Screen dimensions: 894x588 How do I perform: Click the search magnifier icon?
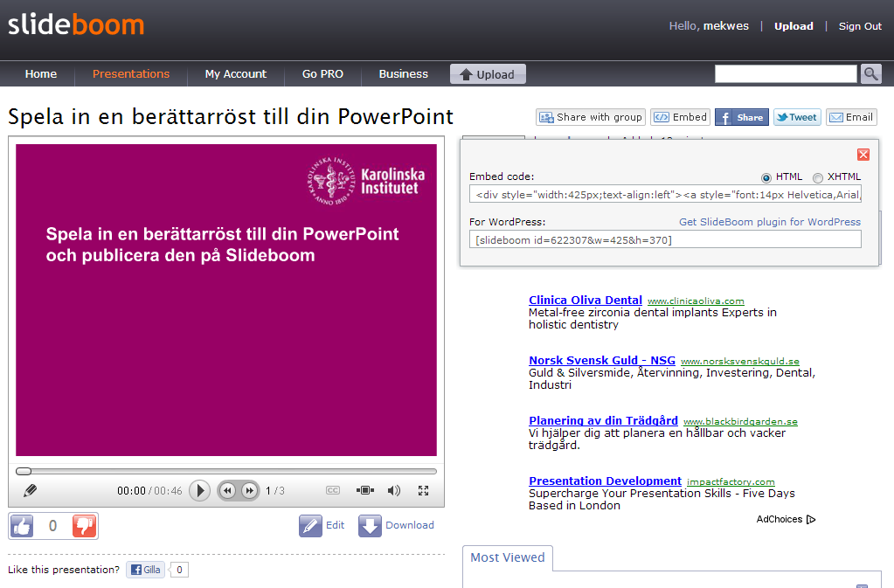pos(870,74)
